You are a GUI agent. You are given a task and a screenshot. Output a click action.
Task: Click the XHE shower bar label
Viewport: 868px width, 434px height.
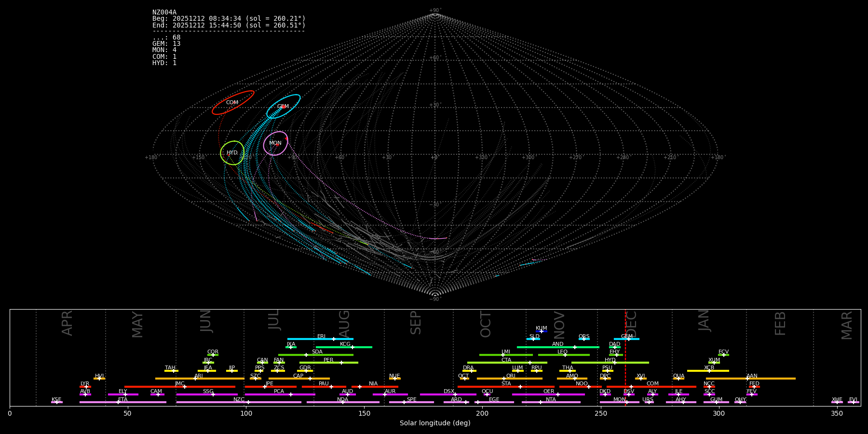837,399
